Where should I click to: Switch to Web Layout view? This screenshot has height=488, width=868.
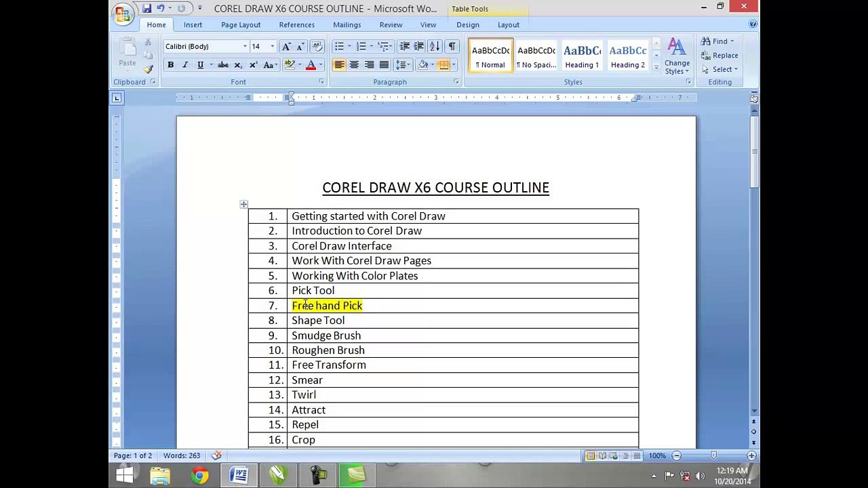pos(614,456)
